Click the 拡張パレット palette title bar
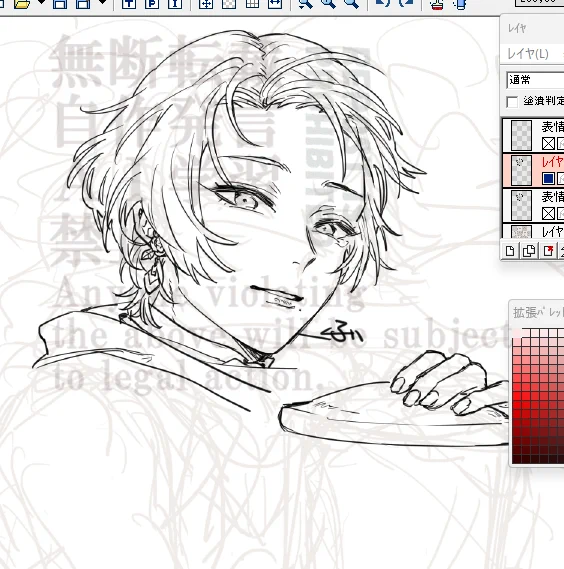The height and width of the screenshot is (569, 564). click(x=537, y=313)
